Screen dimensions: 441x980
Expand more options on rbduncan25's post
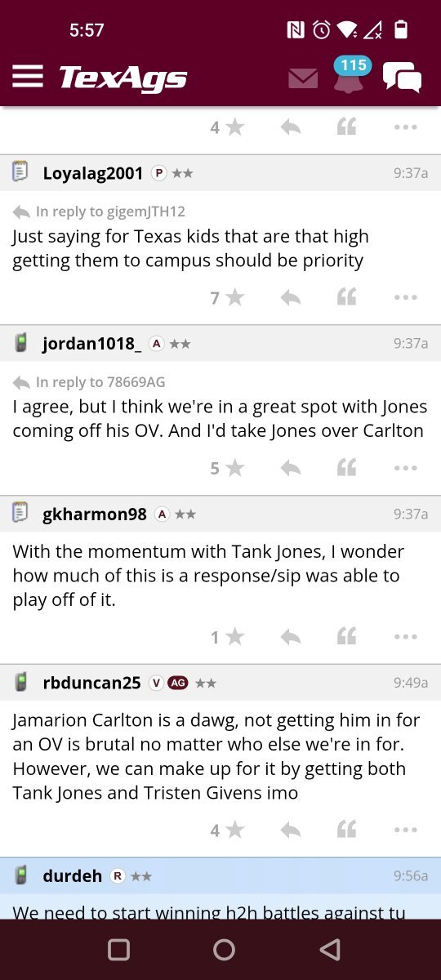[x=405, y=831]
